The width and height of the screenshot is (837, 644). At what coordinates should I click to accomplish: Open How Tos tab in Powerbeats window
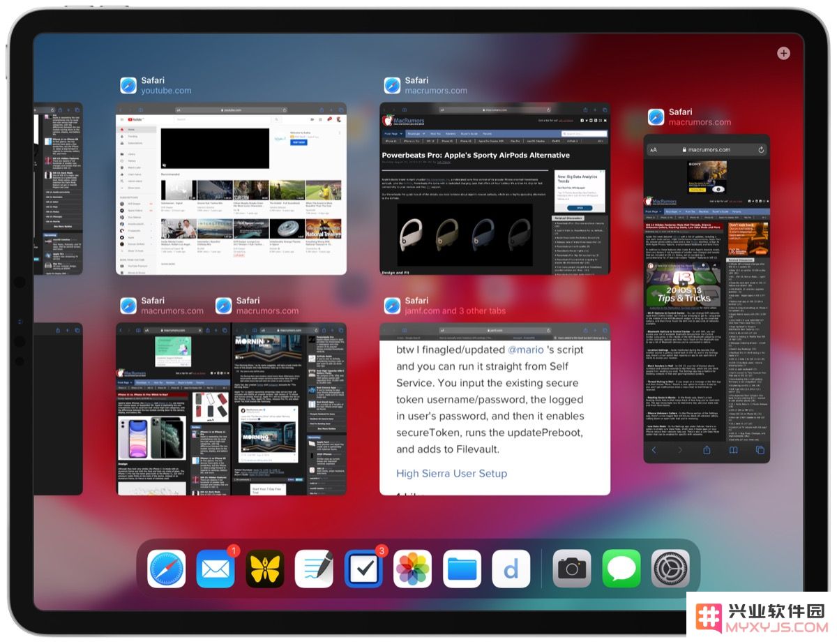tap(435, 133)
